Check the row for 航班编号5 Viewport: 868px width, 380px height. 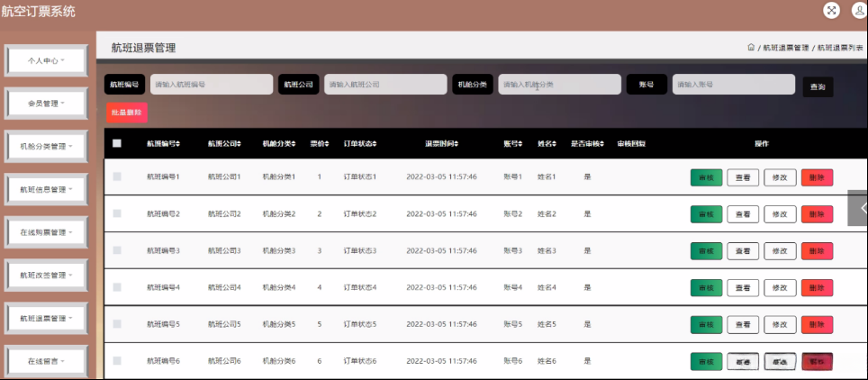click(x=117, y=324)
